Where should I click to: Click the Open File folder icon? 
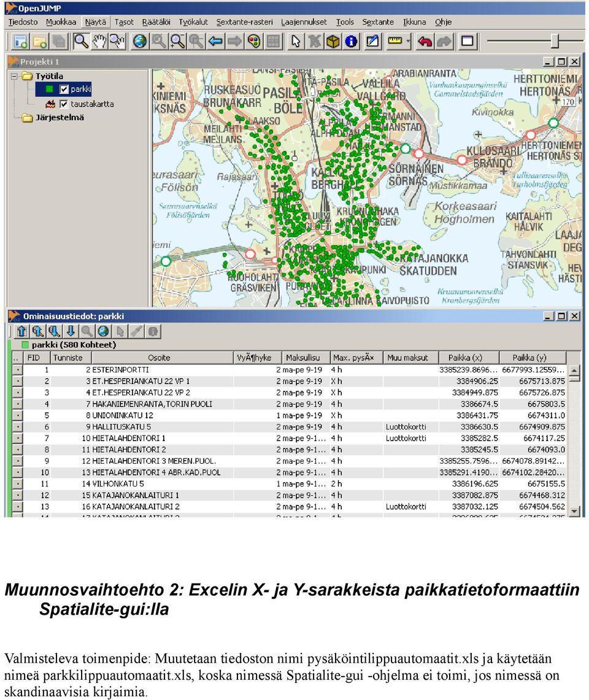[x=40, y=42]
